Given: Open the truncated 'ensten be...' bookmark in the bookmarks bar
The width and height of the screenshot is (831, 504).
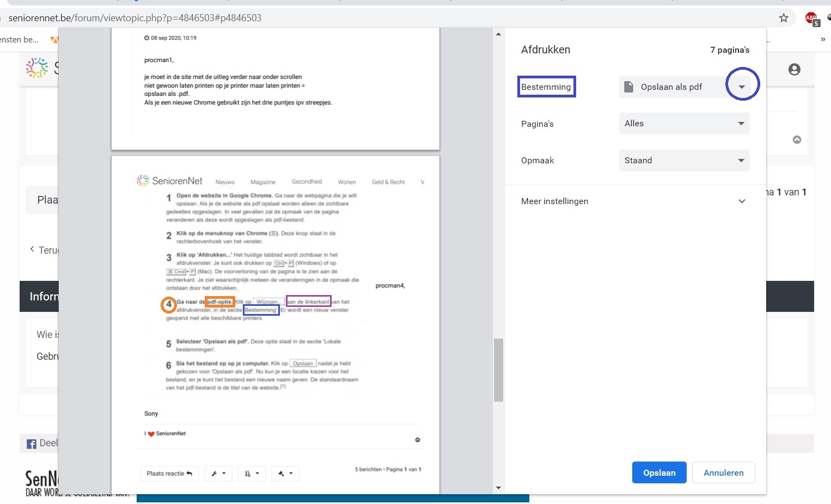Looking at the screenshot, I should pyautogui.click(x=20, y=40).
